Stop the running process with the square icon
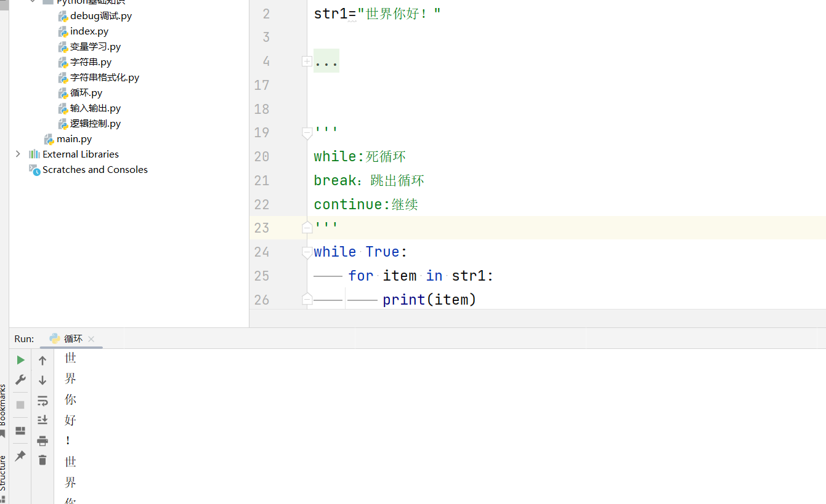This screenshot has height=504, width=826. [20, 405]
